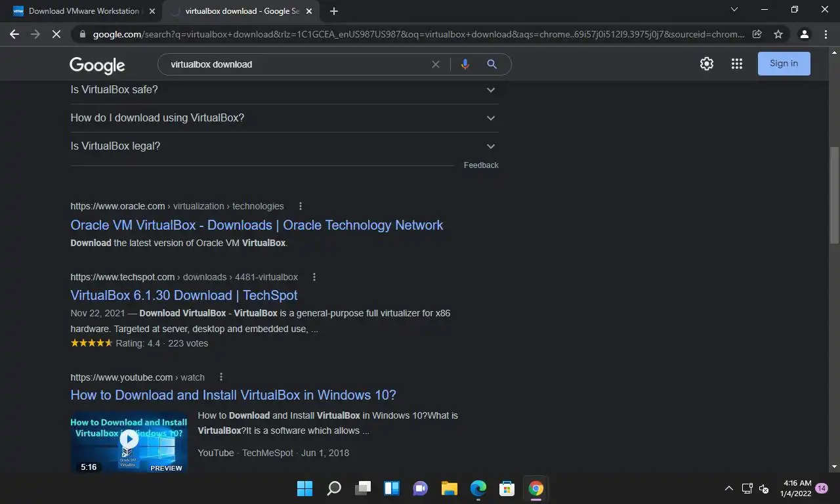Viewport: 840px width, 504px height.
Task: Open the clock and date flyout
Action: (795, 488)
